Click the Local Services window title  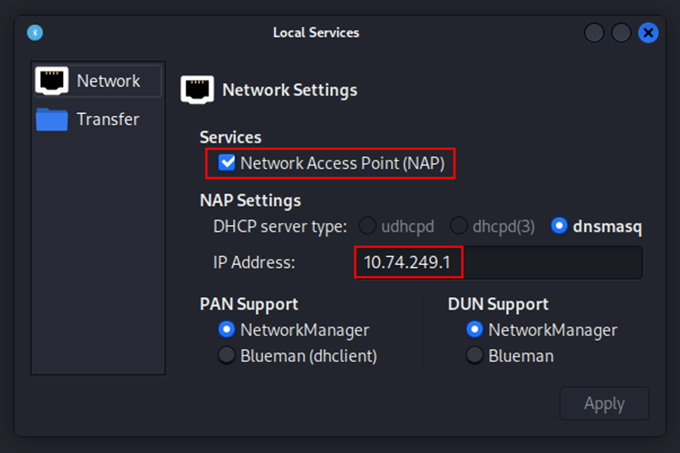tap(316, 33)
